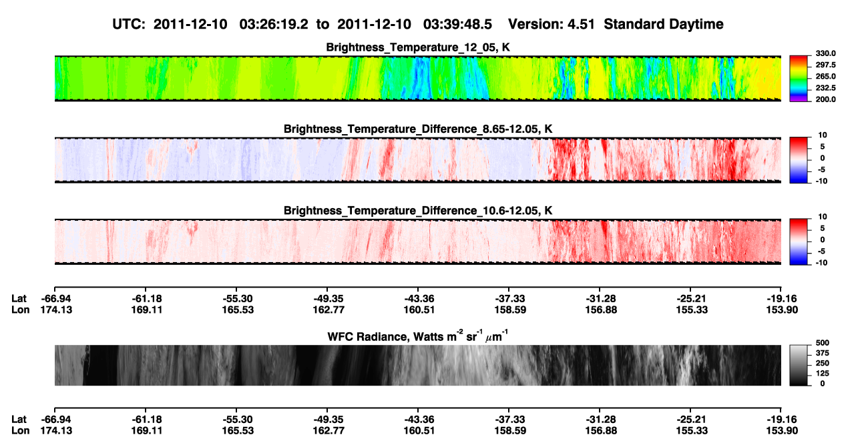Click the WFC Radiance grayscale image strip
Viewport: 868px width, 445px height.
[x=418, y=365]
